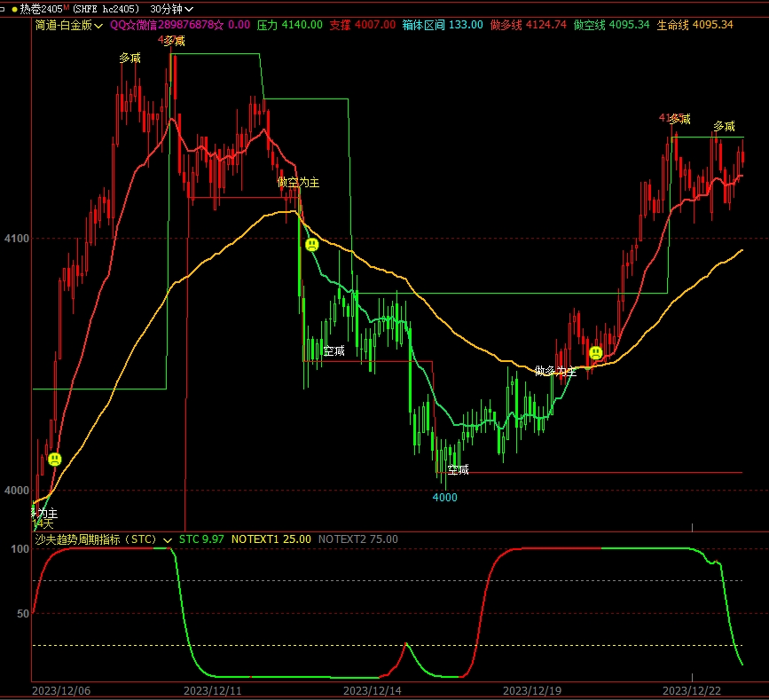Click the yellow dot before the 热卷2405 title
The width and height of the screenshot is (769, 700).
pyautogui.click(x=14, y=8)
